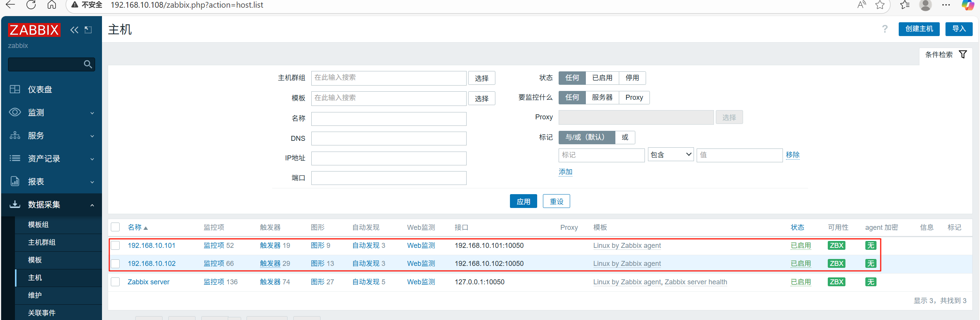The image size is (980, 320).
Task: Check the box for host 192.168.10.102
Action: coord(115,264)
